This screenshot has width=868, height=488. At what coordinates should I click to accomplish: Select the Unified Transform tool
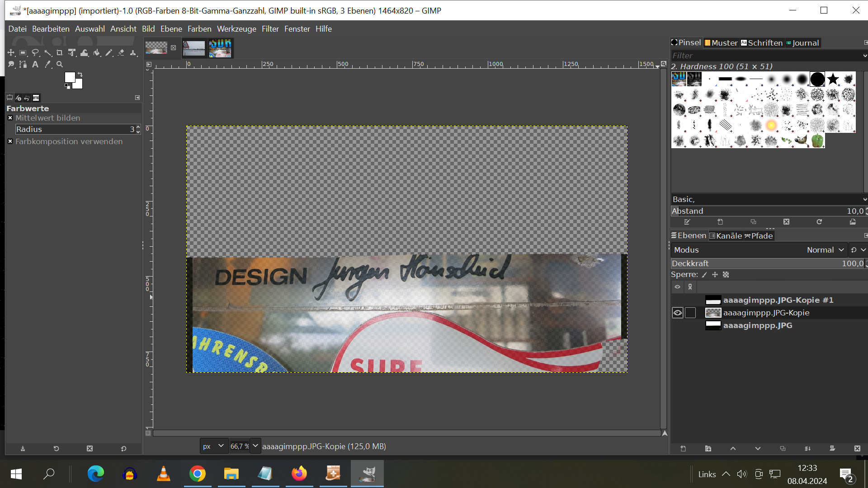tap(72, 53)
